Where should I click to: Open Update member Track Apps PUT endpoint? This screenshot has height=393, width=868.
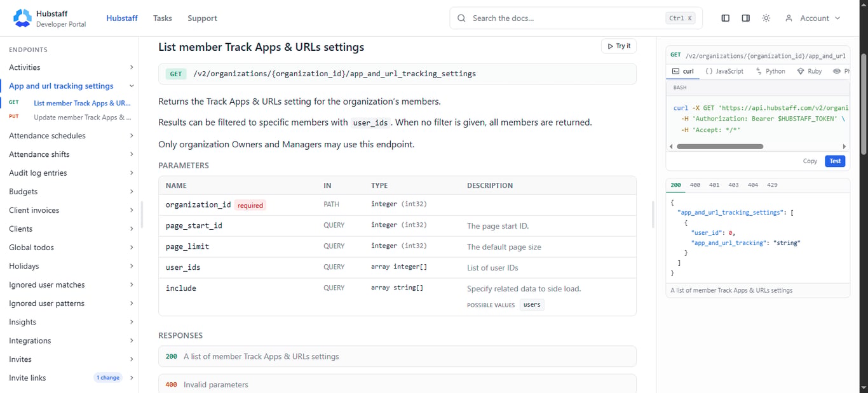70,117
